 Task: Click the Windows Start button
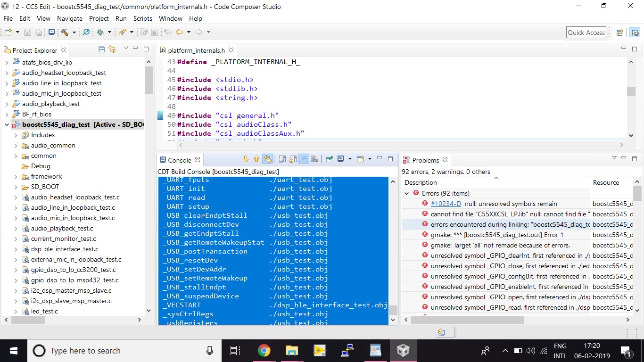coord(13,350)
